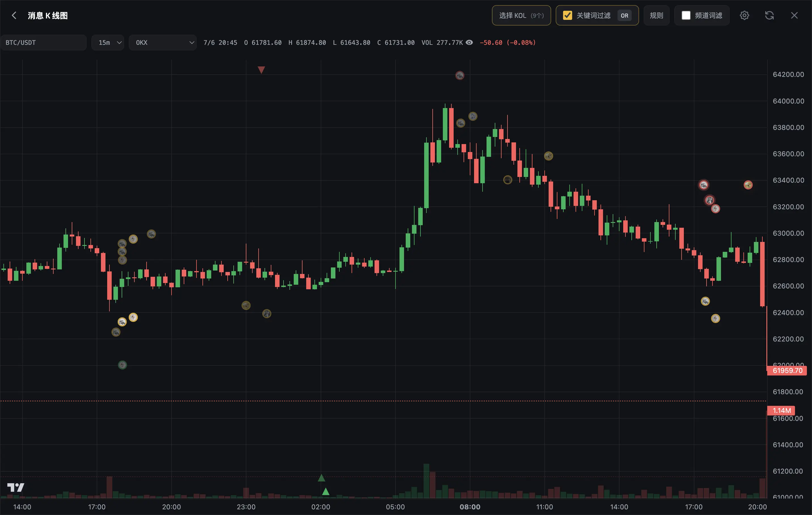Select the lower bright green up-triangle near 02:00

point(326,492)
